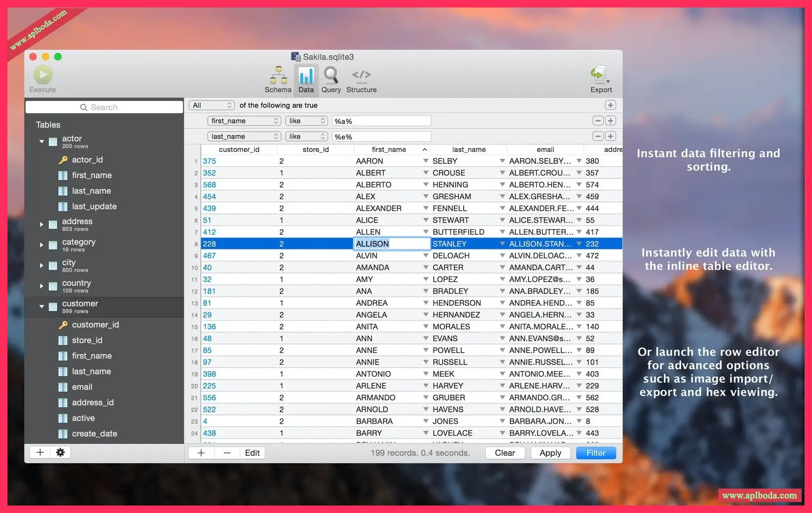Click the table Search field
Viewport: 812px width, 513px height.
104,107
